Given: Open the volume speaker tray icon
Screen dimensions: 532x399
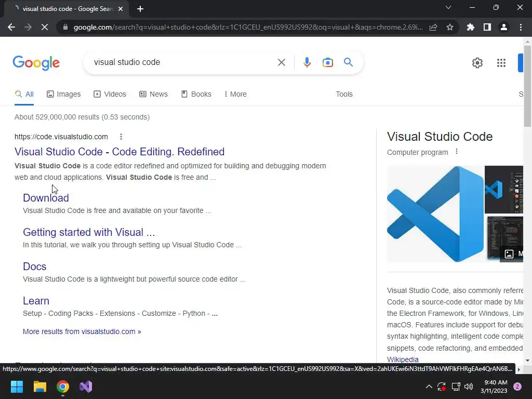Looking at the screenshot, I should coord(469,387).
